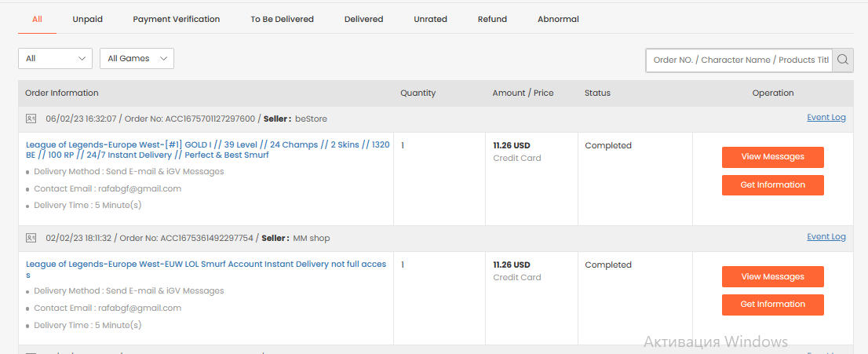Click the search magnifier icon

[843, 60]
